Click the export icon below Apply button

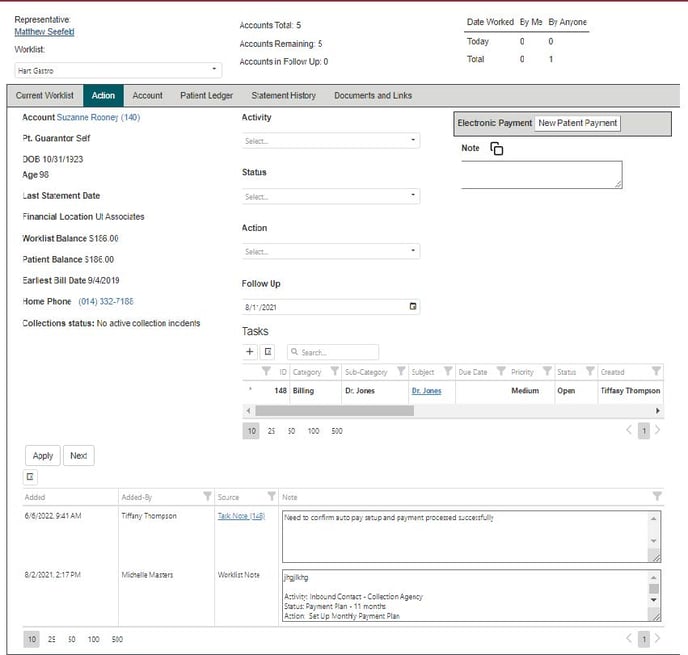click(30, 477)
